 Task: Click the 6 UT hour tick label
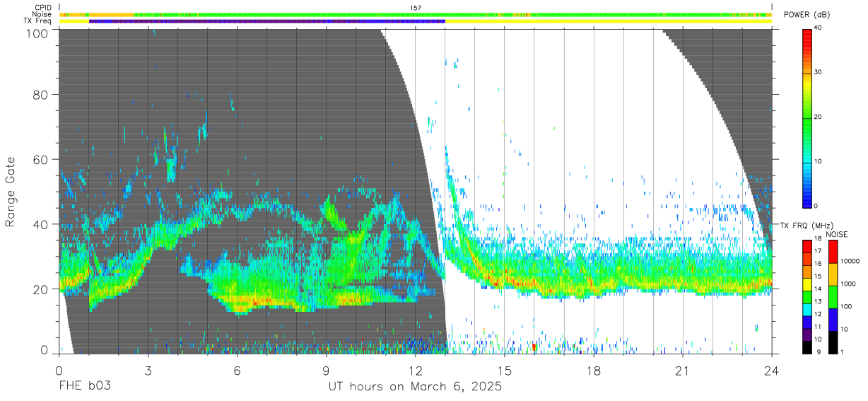click(237, 371)
